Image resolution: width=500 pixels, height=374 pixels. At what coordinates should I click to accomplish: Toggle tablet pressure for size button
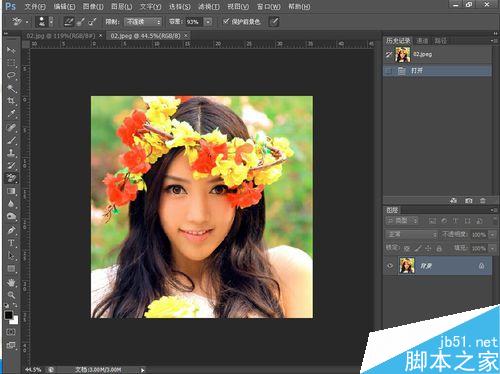(274, 22)
